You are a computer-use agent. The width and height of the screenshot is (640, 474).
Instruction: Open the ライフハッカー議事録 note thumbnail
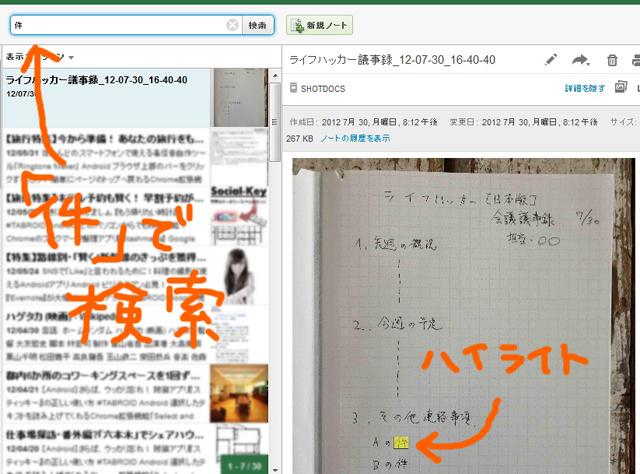click(x=239, y=98)
